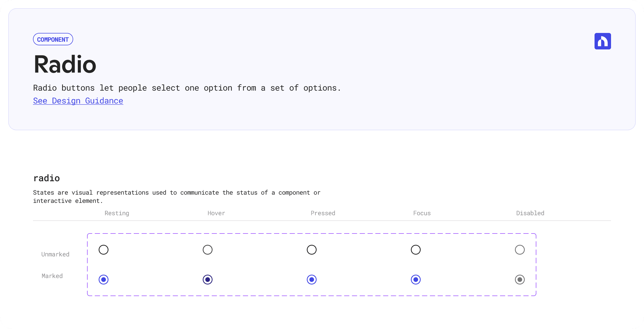The width and height of the screenshot is (644, 329).
Task: Click the Hover column header
Action: coord(216,213)
